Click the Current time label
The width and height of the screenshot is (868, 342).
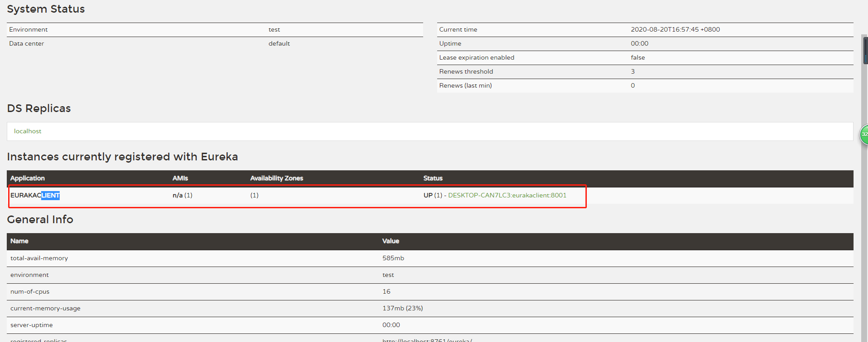coord(458,29)
